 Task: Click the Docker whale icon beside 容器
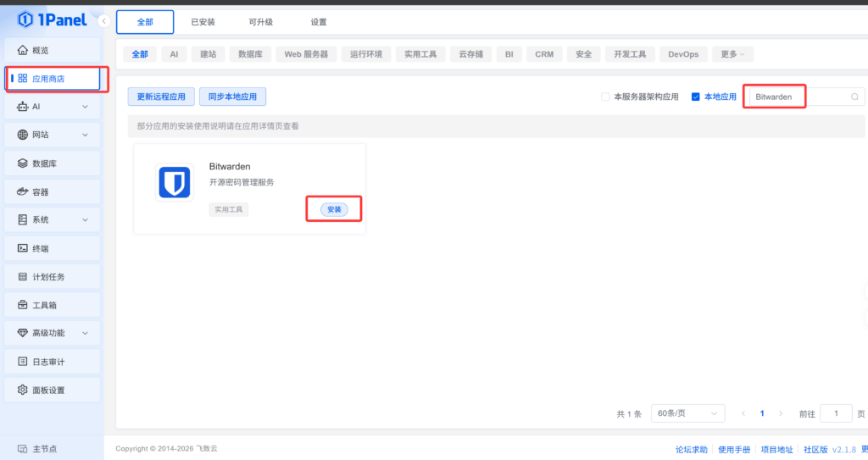(22, 191)
